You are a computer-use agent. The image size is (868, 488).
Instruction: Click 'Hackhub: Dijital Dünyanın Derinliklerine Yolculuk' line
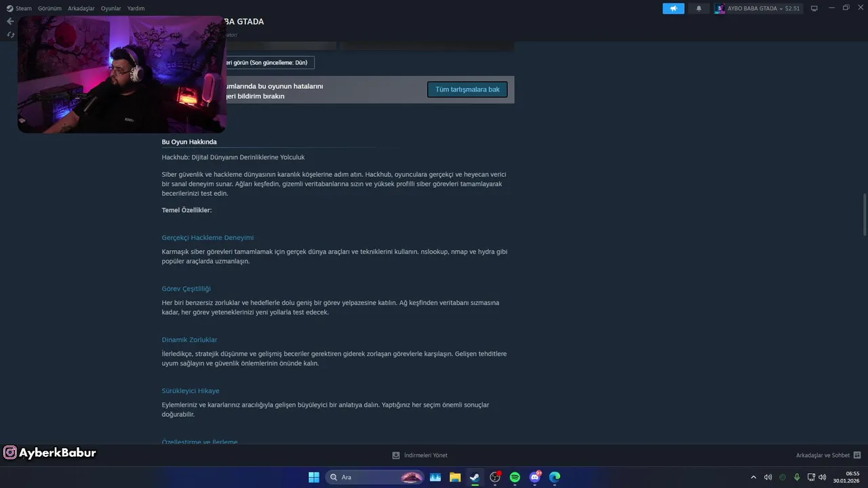pos(233,157)
